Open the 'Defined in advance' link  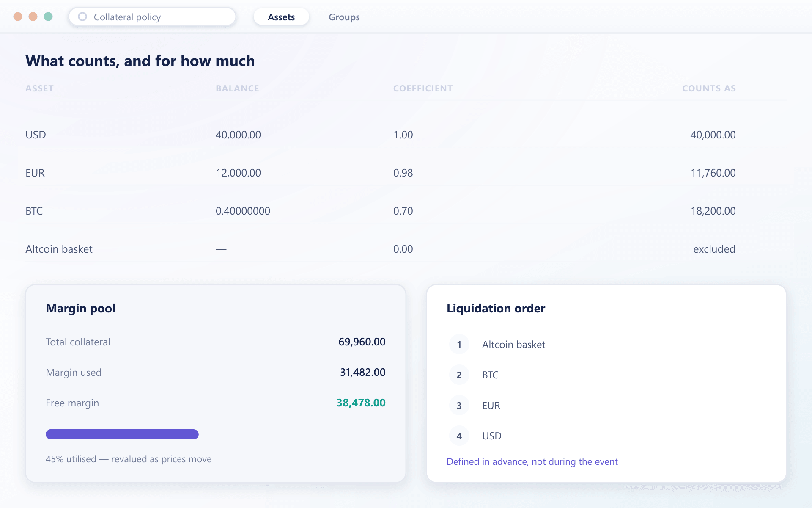coord(532,462)
